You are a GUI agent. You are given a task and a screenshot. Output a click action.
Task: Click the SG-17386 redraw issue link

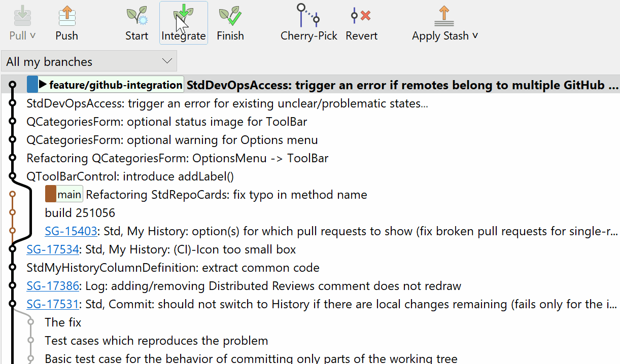click(x=53, y=285)
